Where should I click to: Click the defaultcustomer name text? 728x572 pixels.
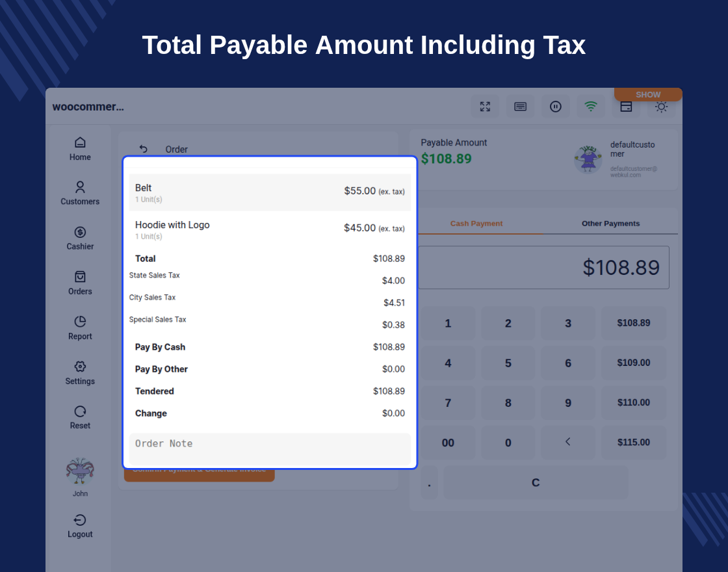point(632,149)
